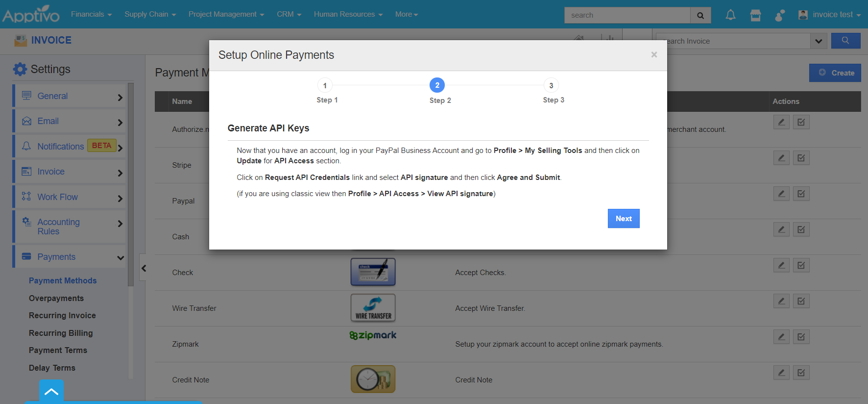868x404 pixels.
Task: Open the Supply Chain menu
Action: click(150, 14)
